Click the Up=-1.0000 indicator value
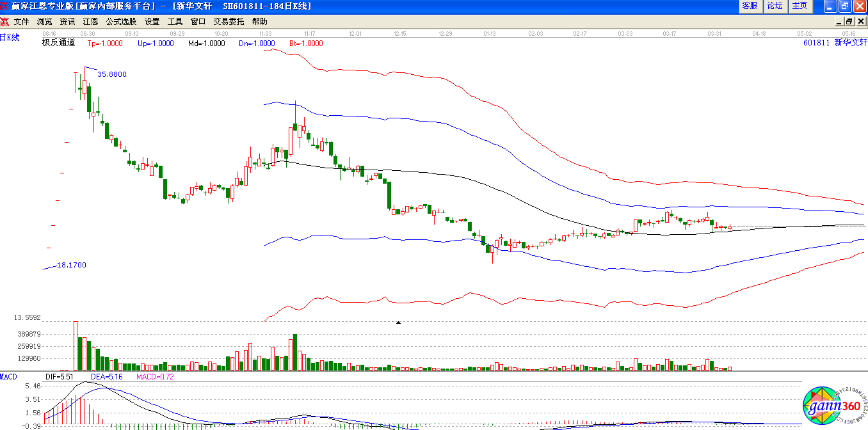868x430 pixels. [156, 44]
